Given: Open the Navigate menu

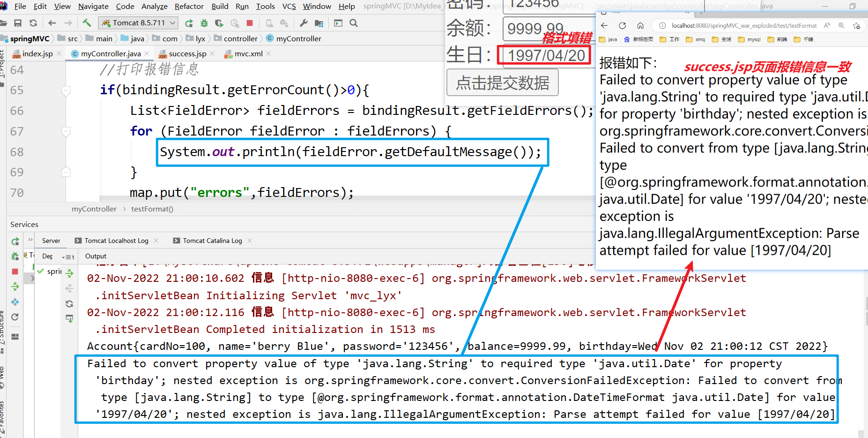Looking at the screenshot, I should click(x=93, y=6).
